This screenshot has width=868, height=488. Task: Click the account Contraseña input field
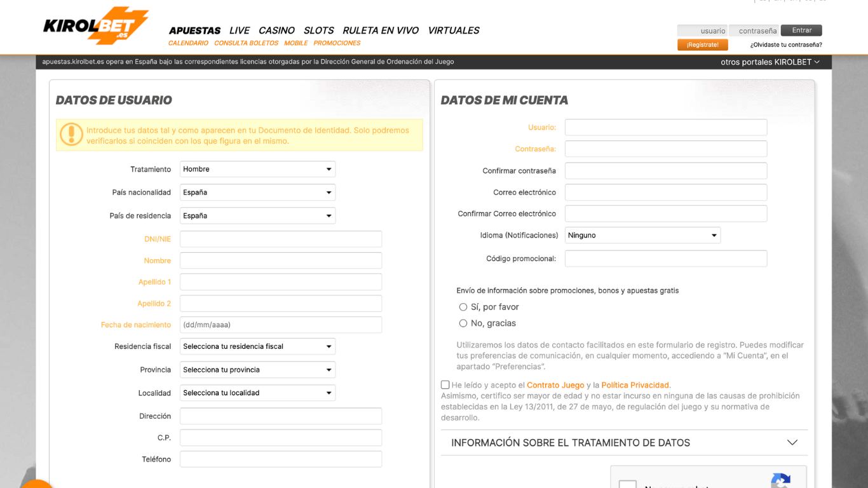coord(666,149)
